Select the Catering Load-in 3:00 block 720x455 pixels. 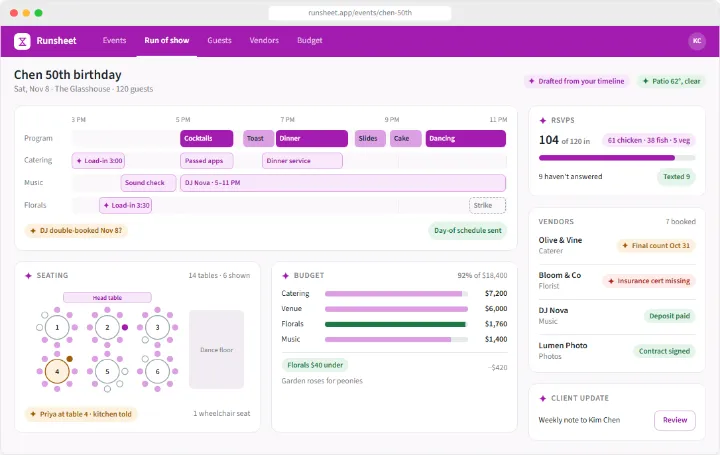pyautogui.click(x=98, y=161)
